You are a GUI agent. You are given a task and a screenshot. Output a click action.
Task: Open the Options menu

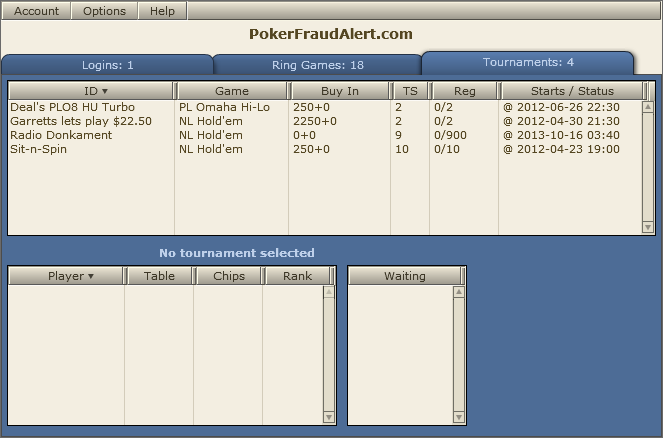(x=104, y=11)
